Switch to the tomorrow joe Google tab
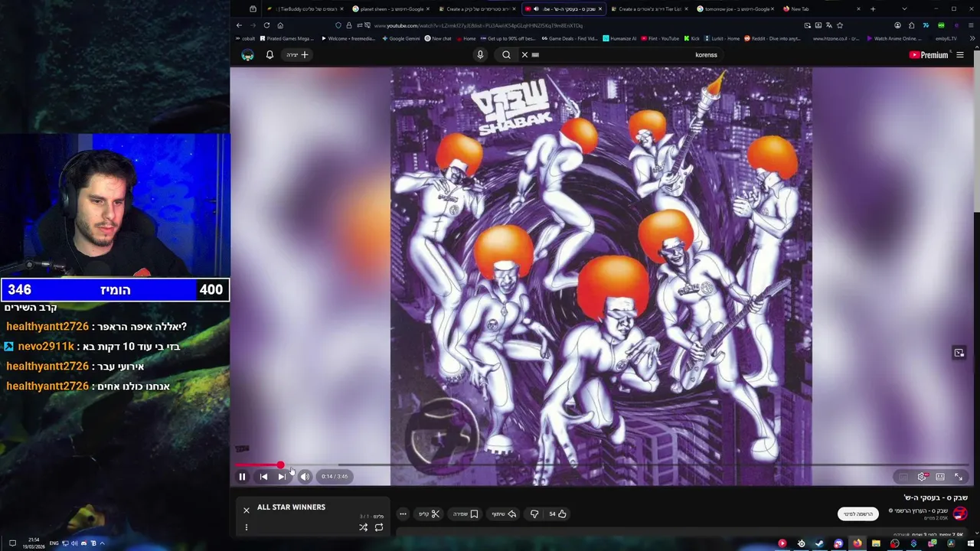 (733, 9)
